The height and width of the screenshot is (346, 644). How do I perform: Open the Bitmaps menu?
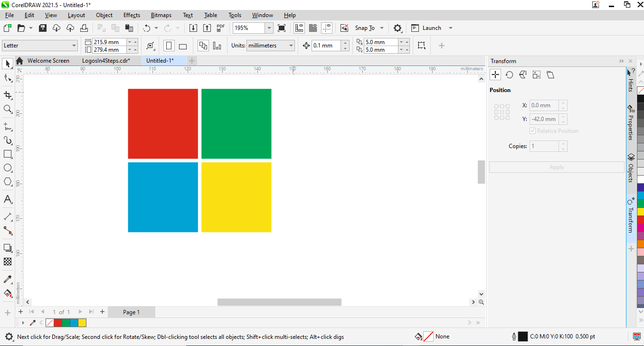point(161,15)
